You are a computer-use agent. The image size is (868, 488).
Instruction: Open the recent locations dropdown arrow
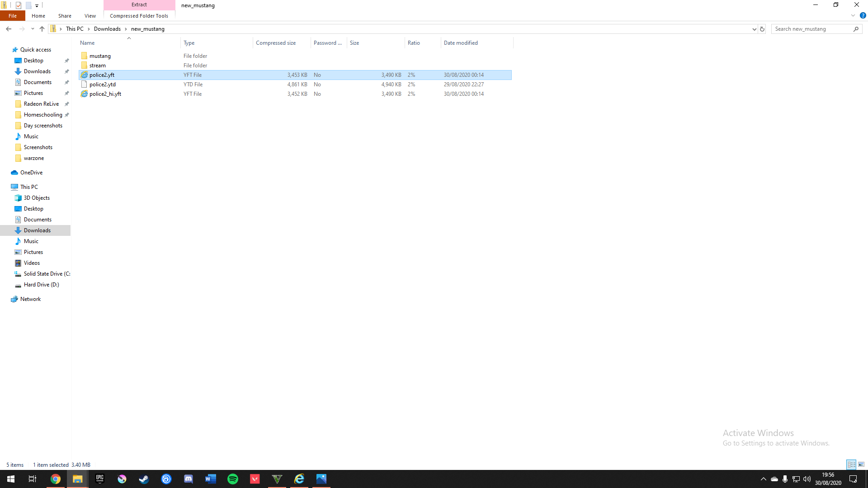coord(33,29)
